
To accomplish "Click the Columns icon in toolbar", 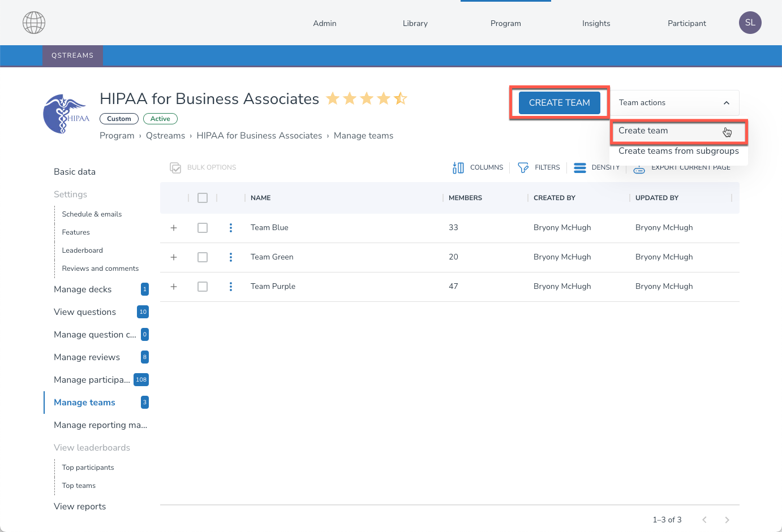I will click(458, 168).
